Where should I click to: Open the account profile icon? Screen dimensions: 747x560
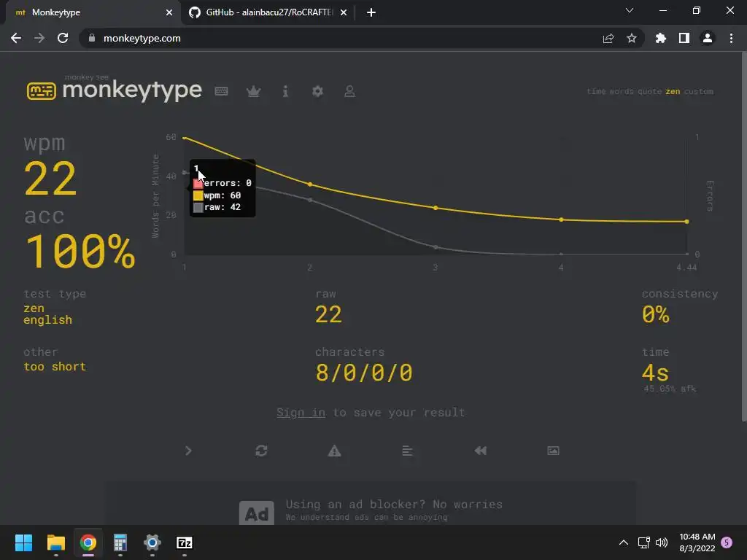coord(349,91)
